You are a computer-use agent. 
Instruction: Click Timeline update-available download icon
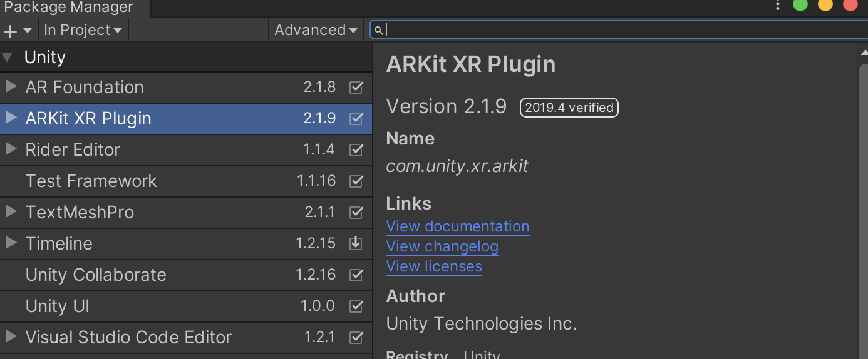coord(356,243)
